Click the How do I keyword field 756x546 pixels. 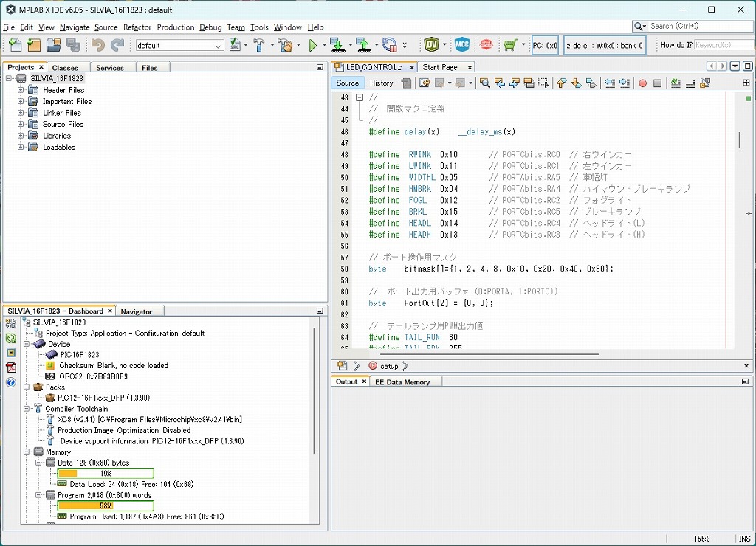(724, 45)
